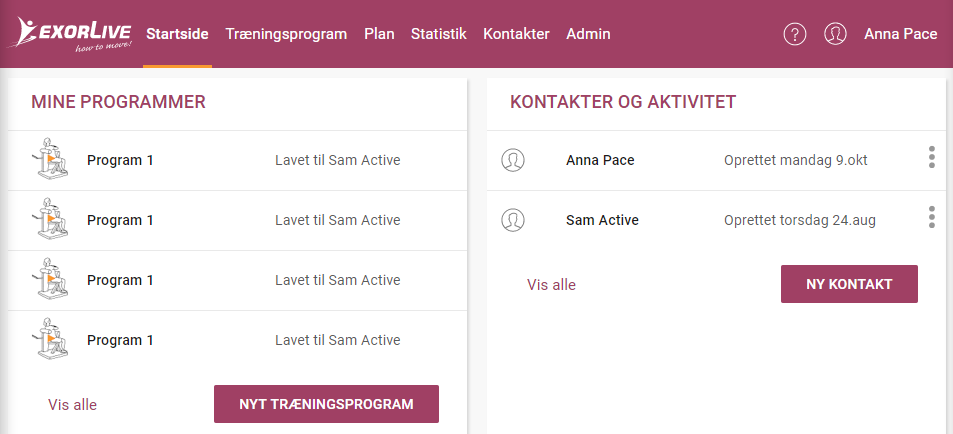Click the NYT TRÆNINGSPROGRAM button
The width and height of the screenshot is (953, 434).
tap(326, 404)
